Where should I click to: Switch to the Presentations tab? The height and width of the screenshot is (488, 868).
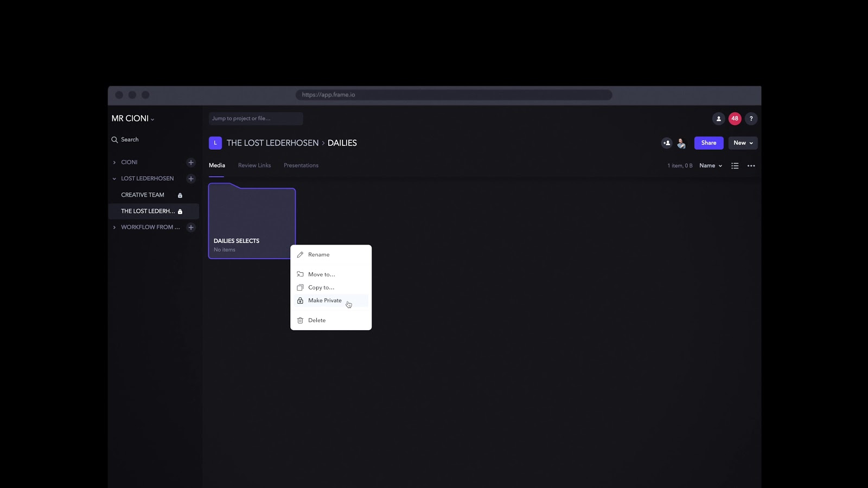(301, 165)
